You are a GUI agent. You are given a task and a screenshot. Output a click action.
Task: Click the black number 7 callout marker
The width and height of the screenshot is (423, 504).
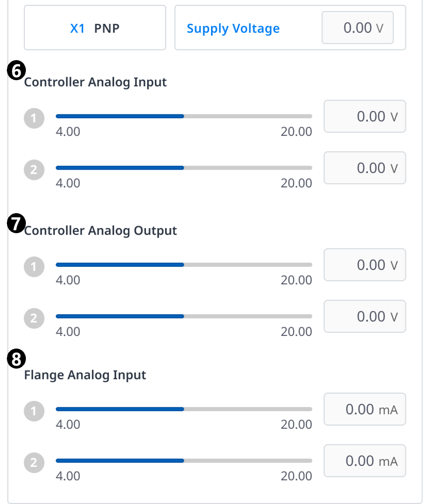click(x=15, y=224)
